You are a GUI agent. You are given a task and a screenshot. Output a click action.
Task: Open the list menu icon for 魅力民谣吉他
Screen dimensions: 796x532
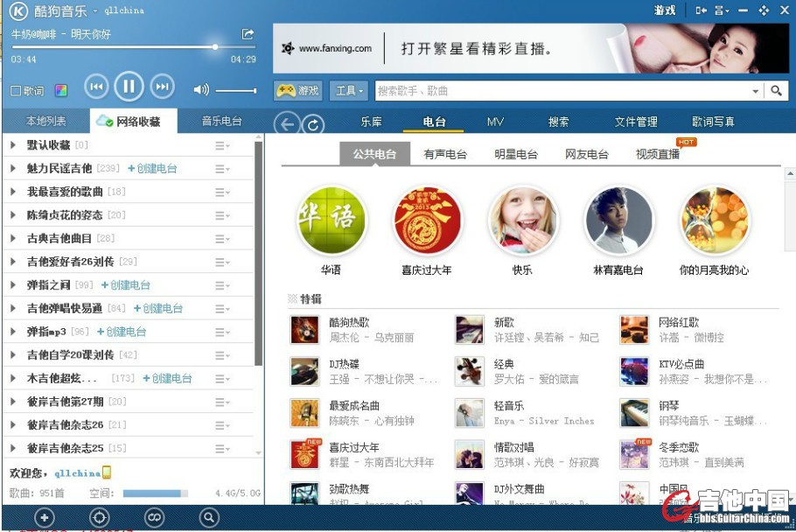[222, 169]
